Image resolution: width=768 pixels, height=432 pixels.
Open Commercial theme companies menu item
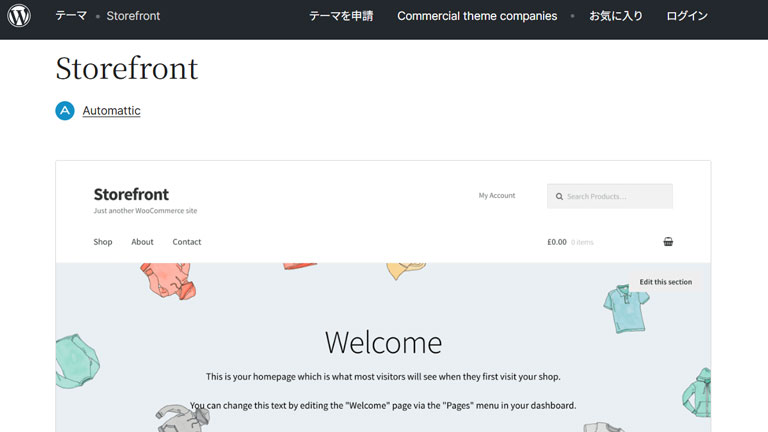point(477,16)
